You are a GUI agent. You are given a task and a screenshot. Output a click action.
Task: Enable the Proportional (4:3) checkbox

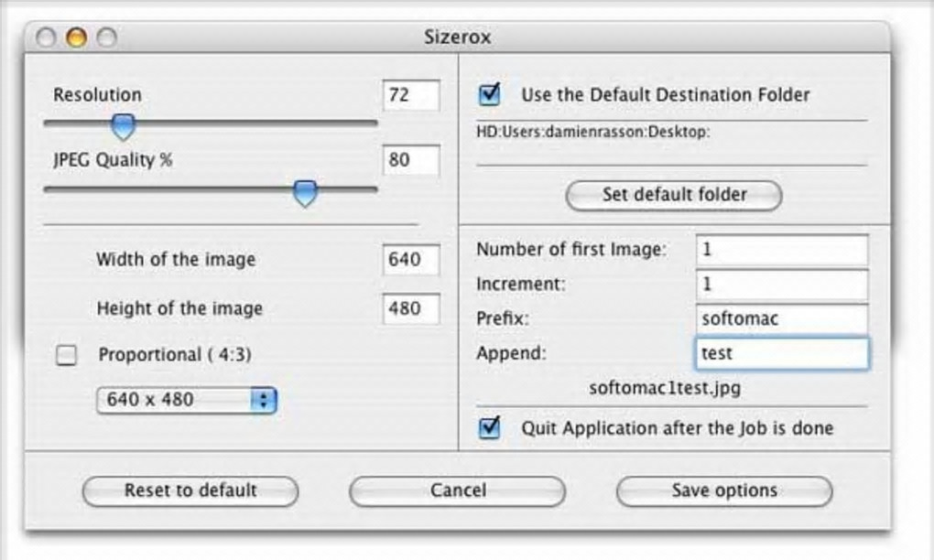67,355
